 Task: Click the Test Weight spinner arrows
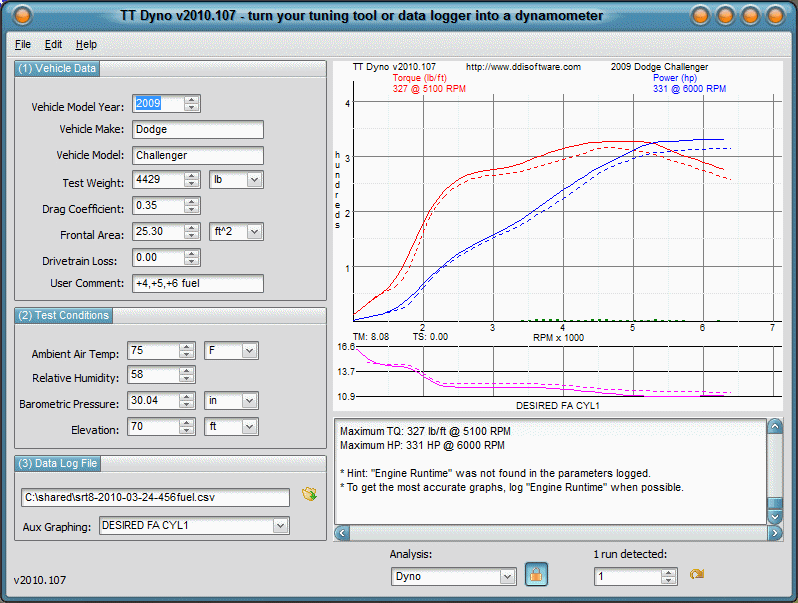(191, 180)
